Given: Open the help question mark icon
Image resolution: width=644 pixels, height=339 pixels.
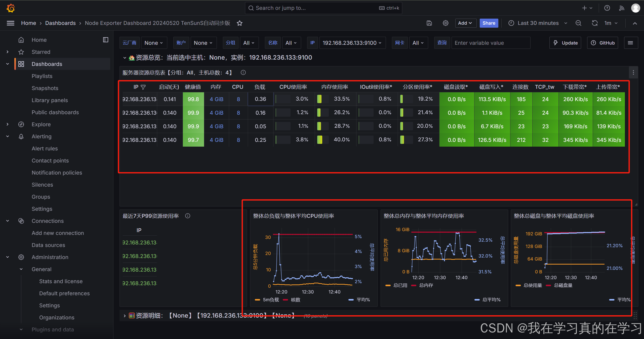Looking at the screenshot, I should point(607,8).
